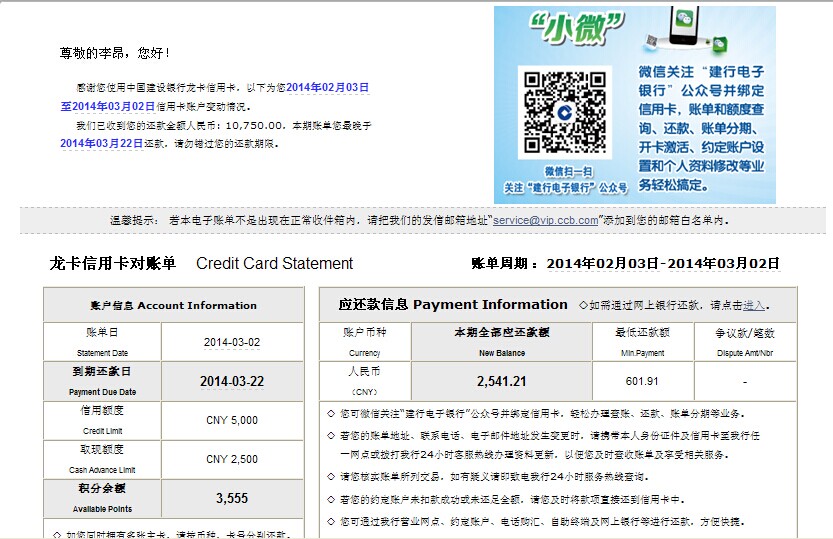
Task: Select the statement date 2014-03-02 value
Action: (232, 343)
